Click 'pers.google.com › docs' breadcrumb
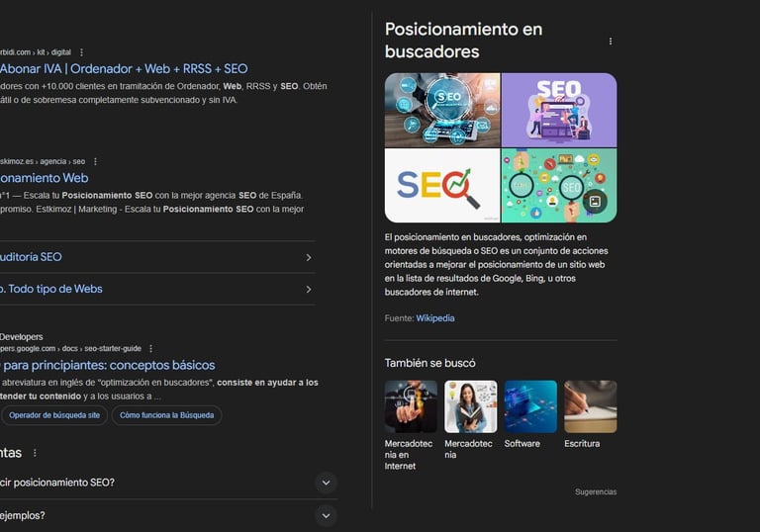This screenshot has width=760, height=532. [x=70, y=348]
